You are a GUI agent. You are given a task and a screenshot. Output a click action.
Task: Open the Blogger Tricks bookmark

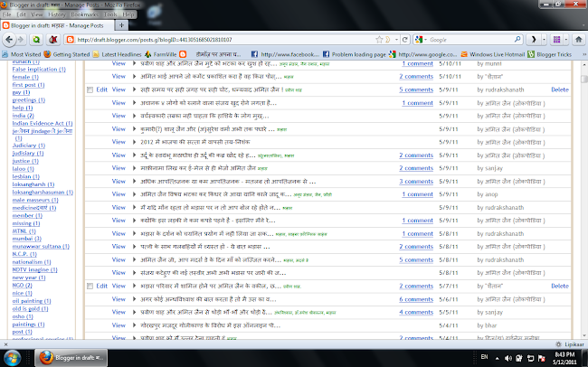549,54
